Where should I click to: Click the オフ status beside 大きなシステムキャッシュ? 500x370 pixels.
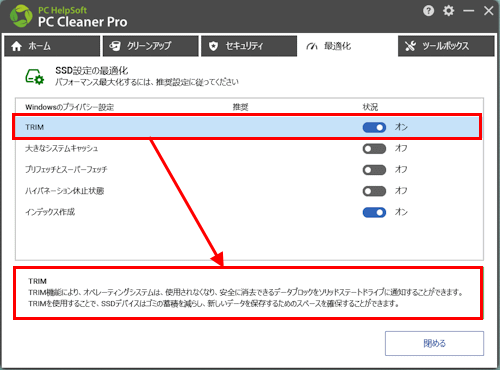401,148
